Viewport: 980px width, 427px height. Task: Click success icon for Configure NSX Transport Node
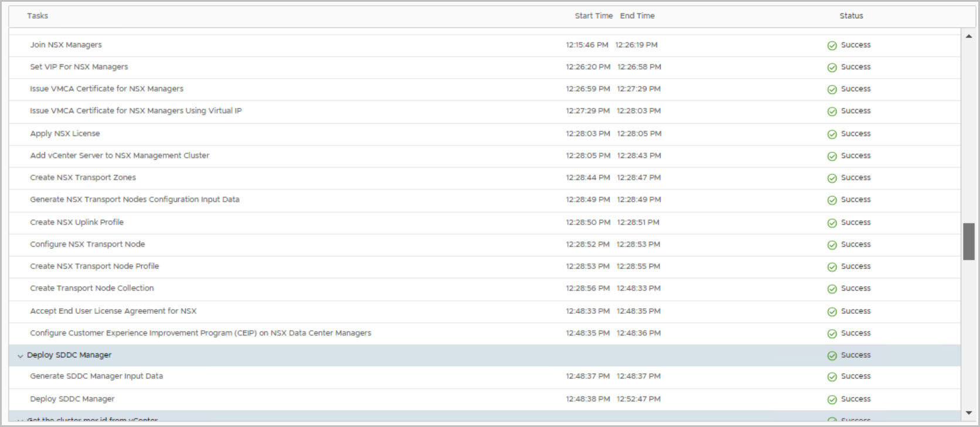click(832, 245)
